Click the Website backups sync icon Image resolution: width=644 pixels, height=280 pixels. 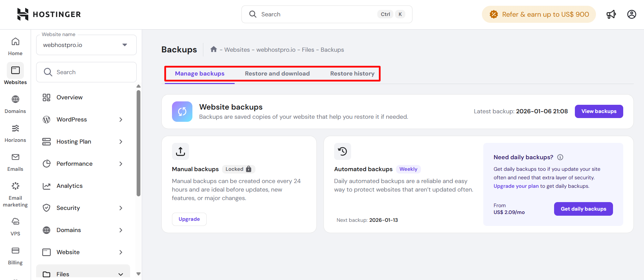pos(182,112)
